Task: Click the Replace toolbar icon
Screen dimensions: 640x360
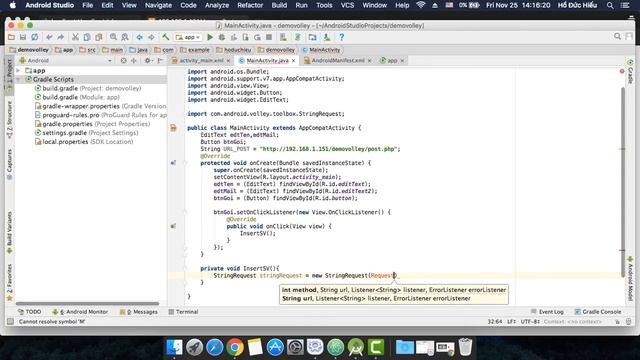Action: point(125,37)
